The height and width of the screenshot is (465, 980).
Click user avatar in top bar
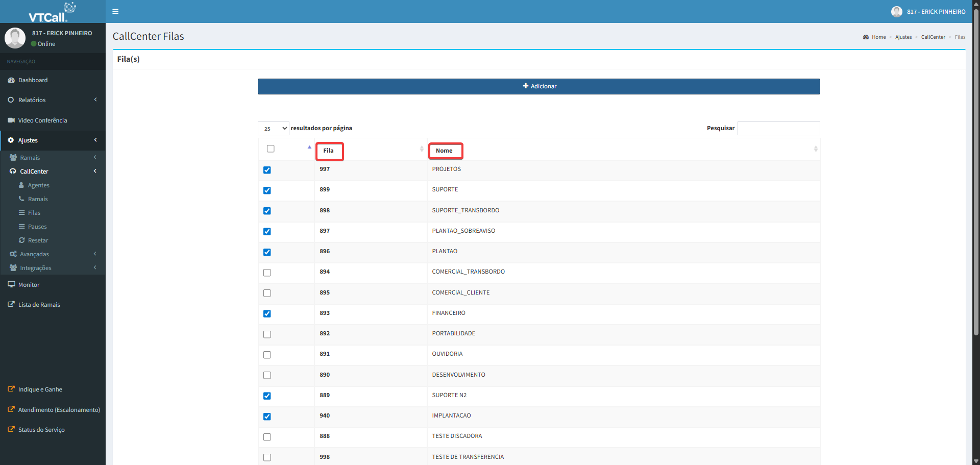[896, 11]
